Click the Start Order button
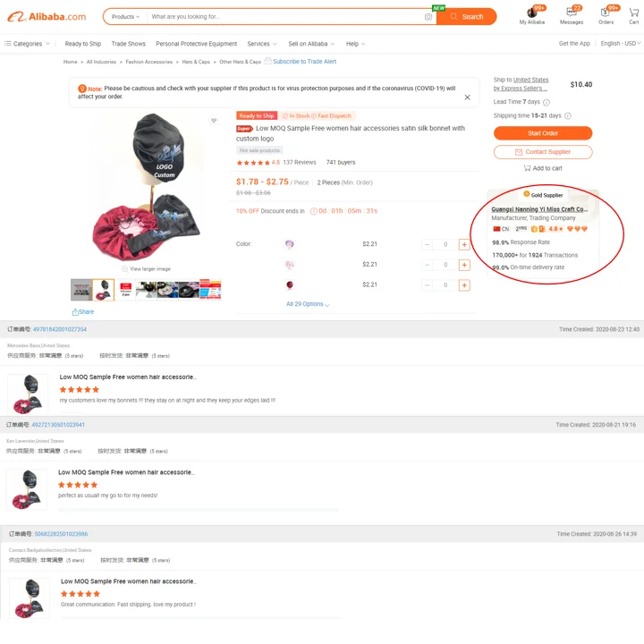 543,133
